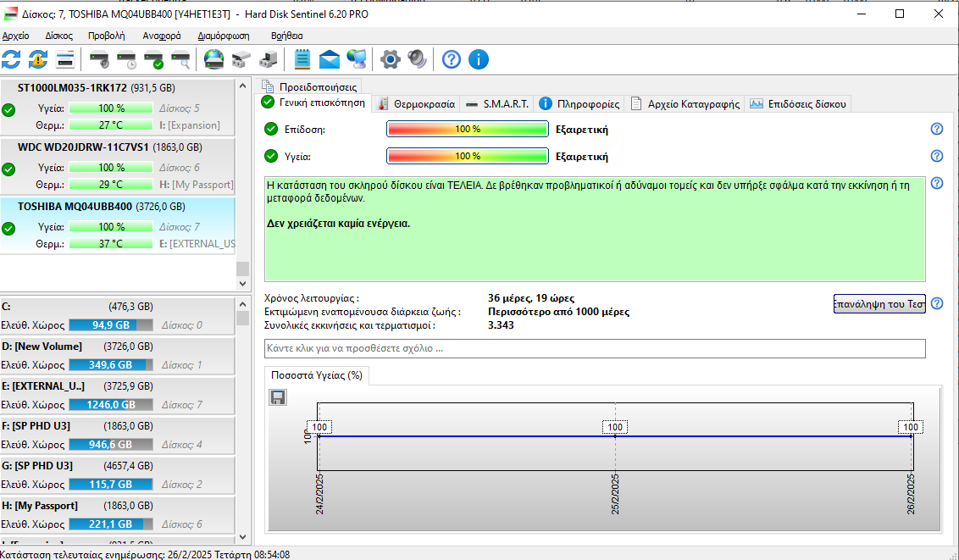
Task: Click the refresh icon with yellow warning sign
Action: 38,59
